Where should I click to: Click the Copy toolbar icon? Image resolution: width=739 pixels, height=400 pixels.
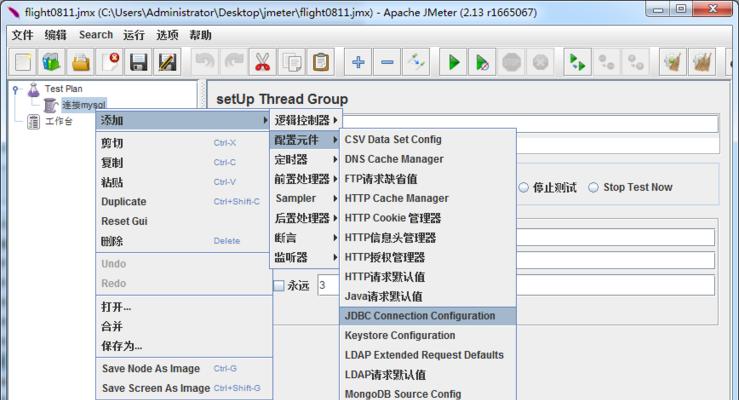[292, 62]
